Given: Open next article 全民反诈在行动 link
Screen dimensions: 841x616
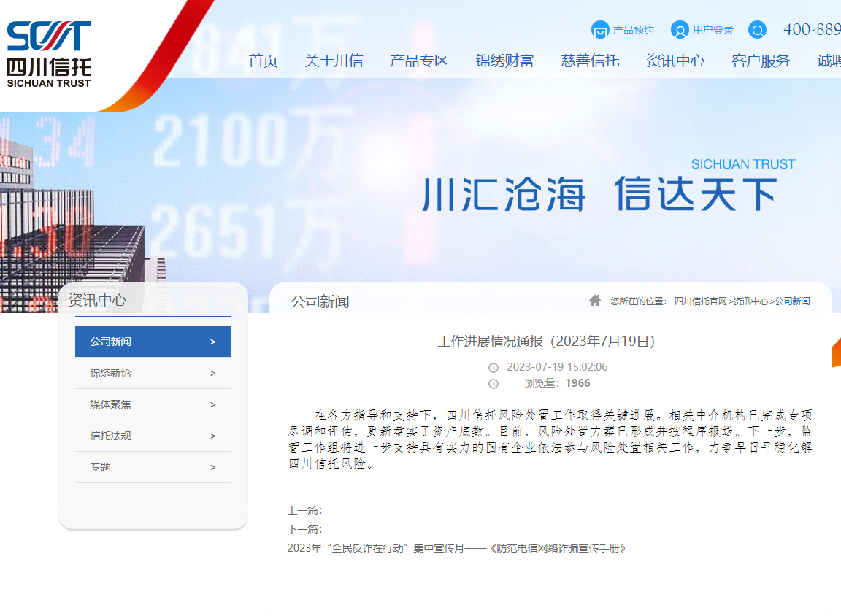Looking at the screenshot, I should (x=456, y=548).
